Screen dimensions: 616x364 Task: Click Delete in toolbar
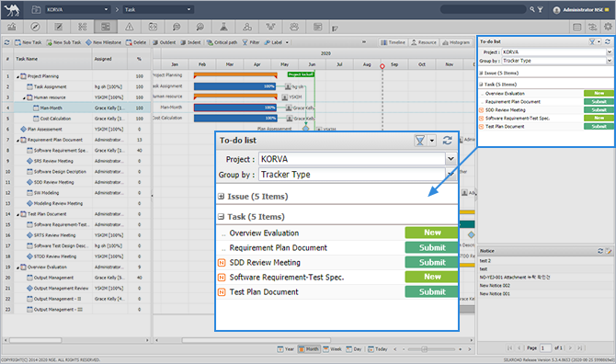click(x=136, y=42)
